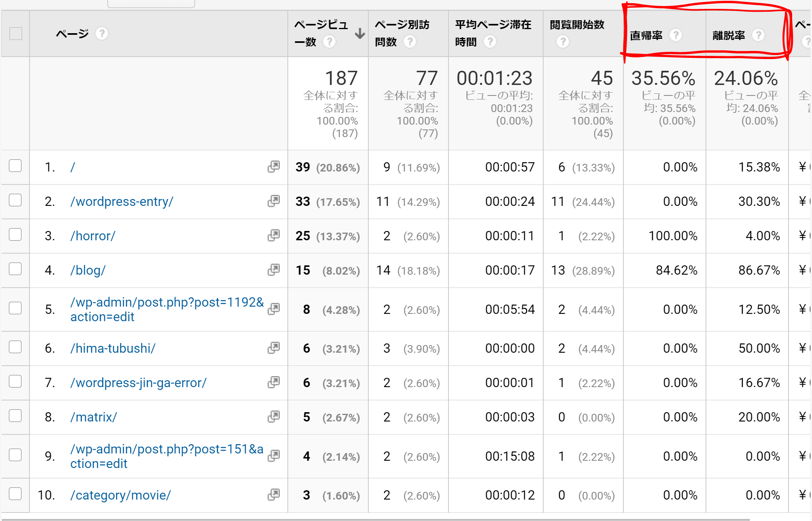Open the /horror/ page link
This screenshot has height=521, width=812.
[93, 236]
